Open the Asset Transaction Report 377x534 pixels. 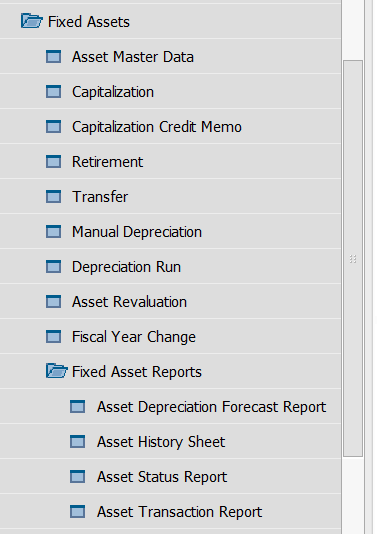179,512
